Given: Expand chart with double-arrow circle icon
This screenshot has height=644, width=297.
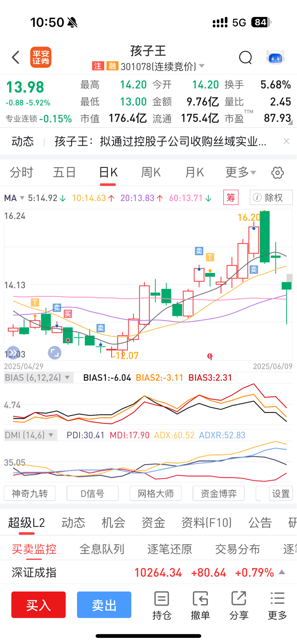Looking at the screenshot, I should click(x=13, y=352).
